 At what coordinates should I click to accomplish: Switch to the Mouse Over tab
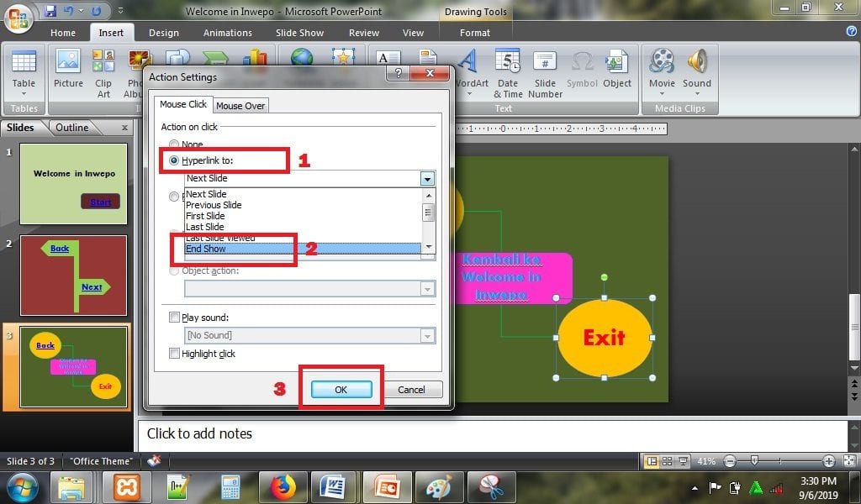[240, 105]
